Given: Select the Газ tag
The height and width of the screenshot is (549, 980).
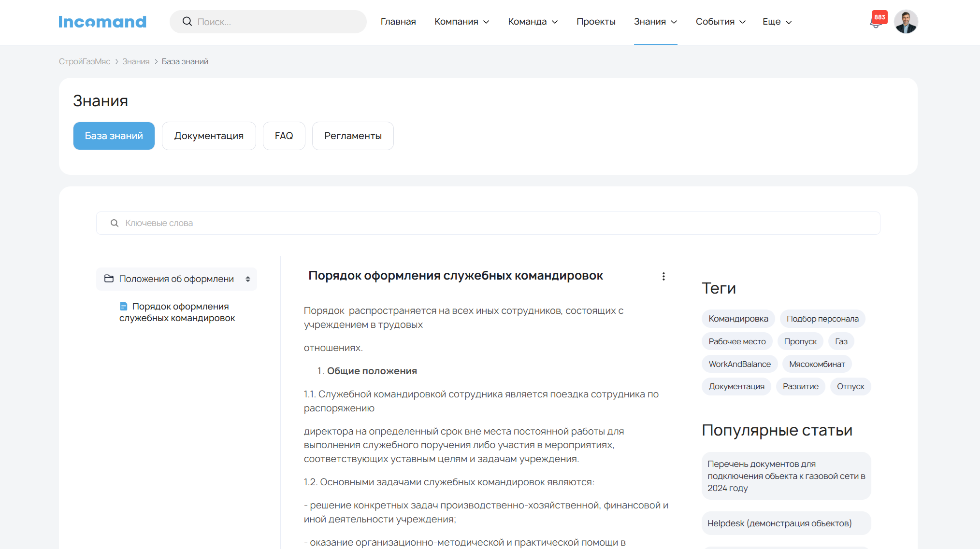Looking at the screenshot, I should pyautogui.click(x=841, y=341).
